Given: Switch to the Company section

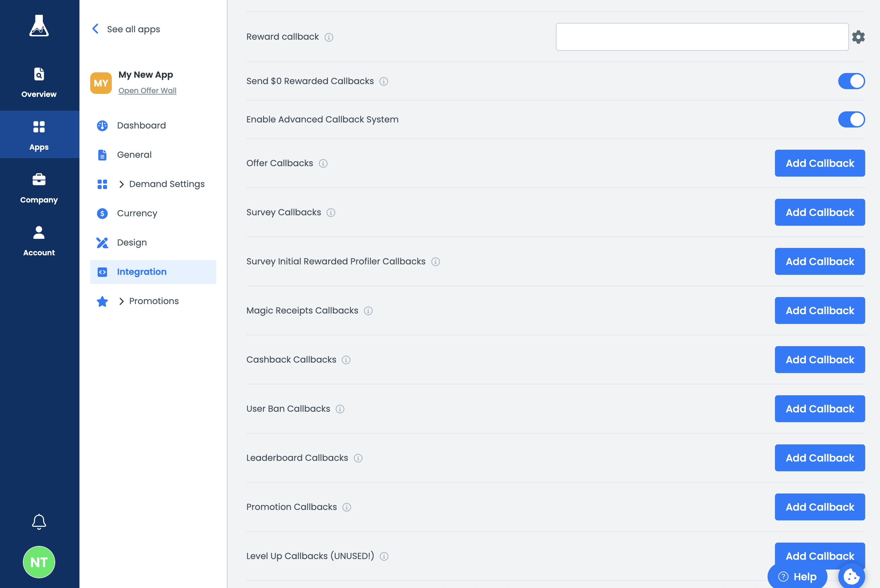Looking at the screenshot, I should [39, 187].
